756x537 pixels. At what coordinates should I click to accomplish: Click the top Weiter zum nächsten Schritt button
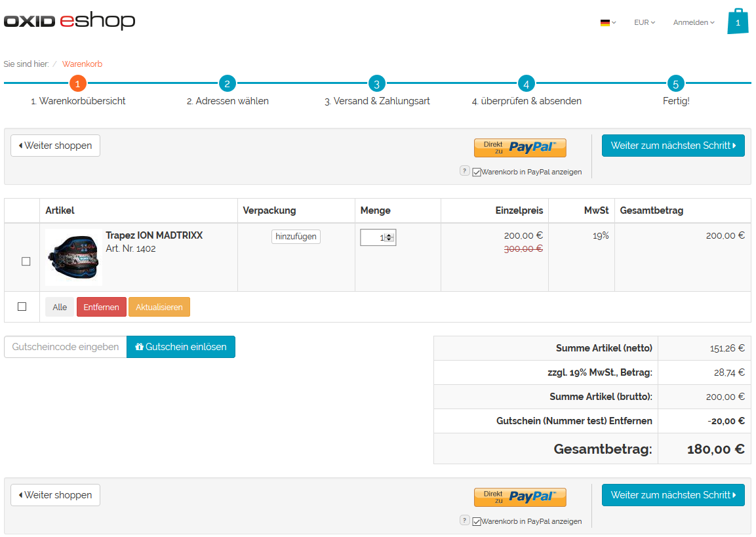point(673,146)
